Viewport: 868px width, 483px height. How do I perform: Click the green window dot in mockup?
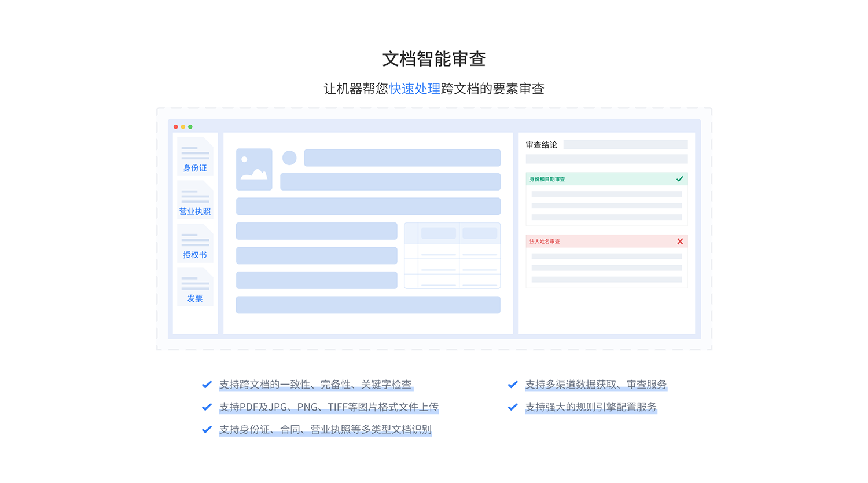[x=190, y=127]
